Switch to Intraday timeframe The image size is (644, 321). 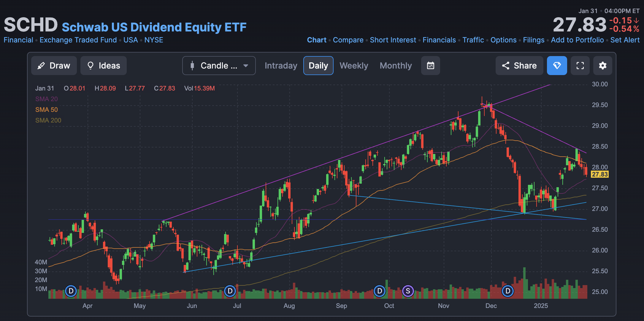click(281, 66)
